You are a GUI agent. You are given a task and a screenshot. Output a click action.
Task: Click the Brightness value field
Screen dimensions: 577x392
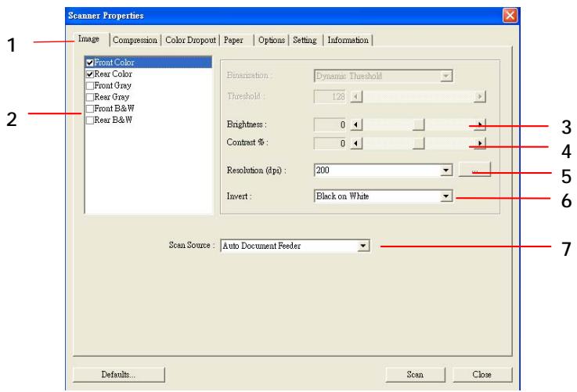tap(330, 124)
